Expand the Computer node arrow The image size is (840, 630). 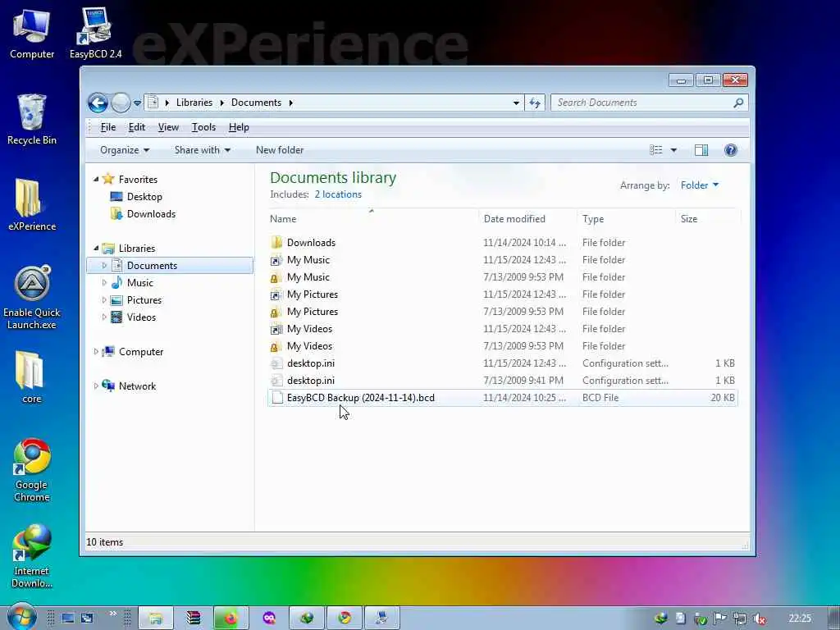tap(96, 351)
